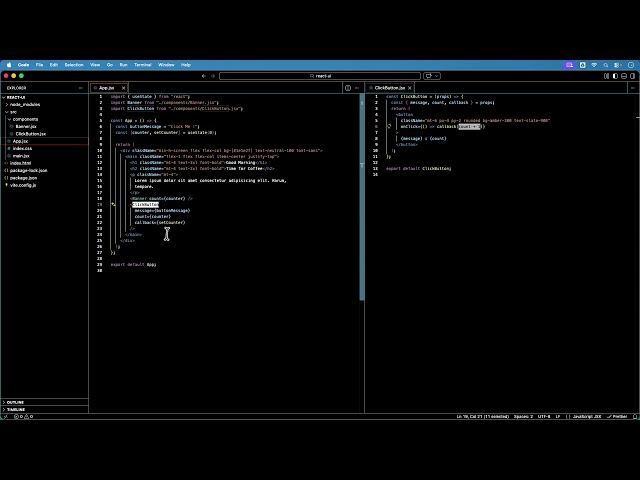640x480 pixels.
Task: Open the Edit menu
Action: coord(53,65)
